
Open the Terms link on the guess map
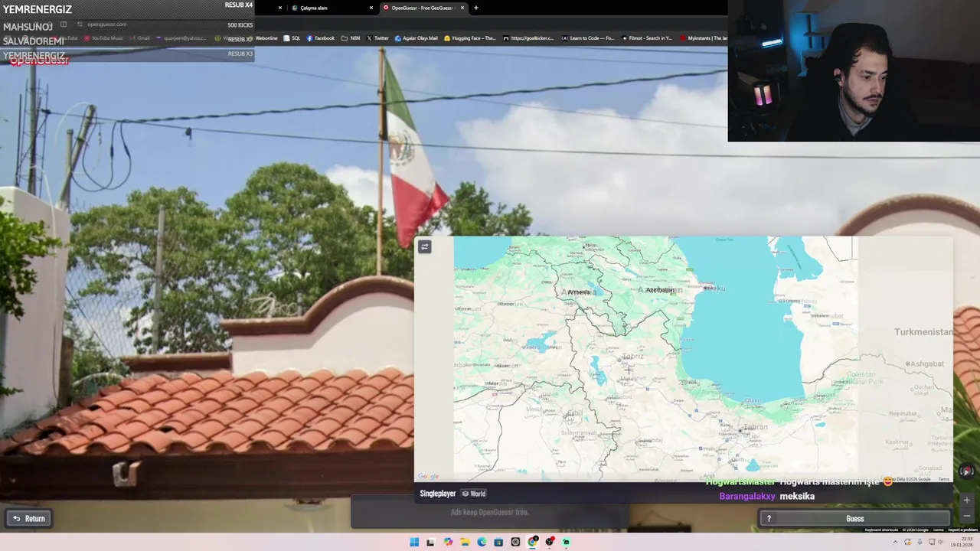click(943, 479)
